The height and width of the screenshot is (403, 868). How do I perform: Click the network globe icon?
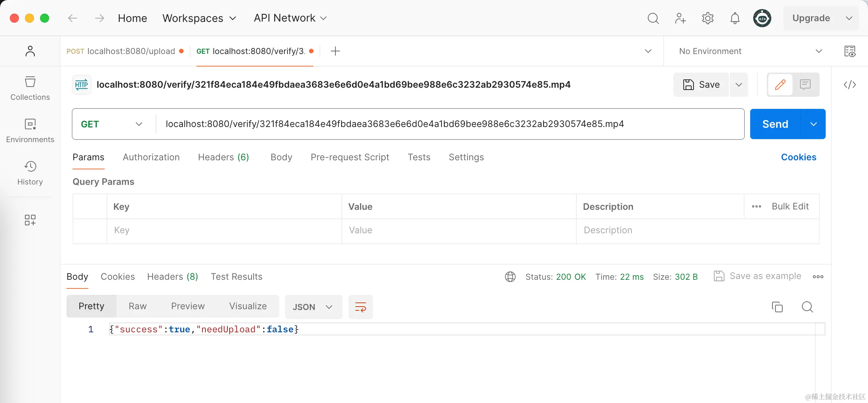coord(510,277)
